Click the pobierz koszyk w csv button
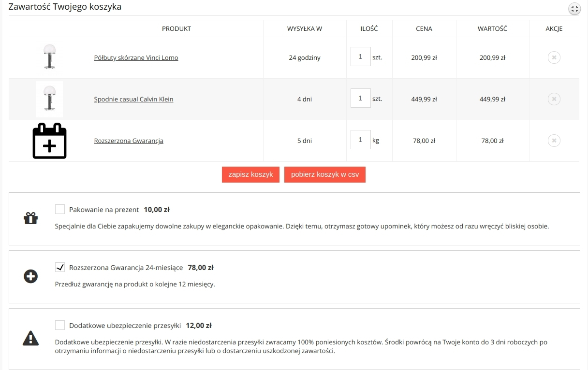 click(325, 174)
